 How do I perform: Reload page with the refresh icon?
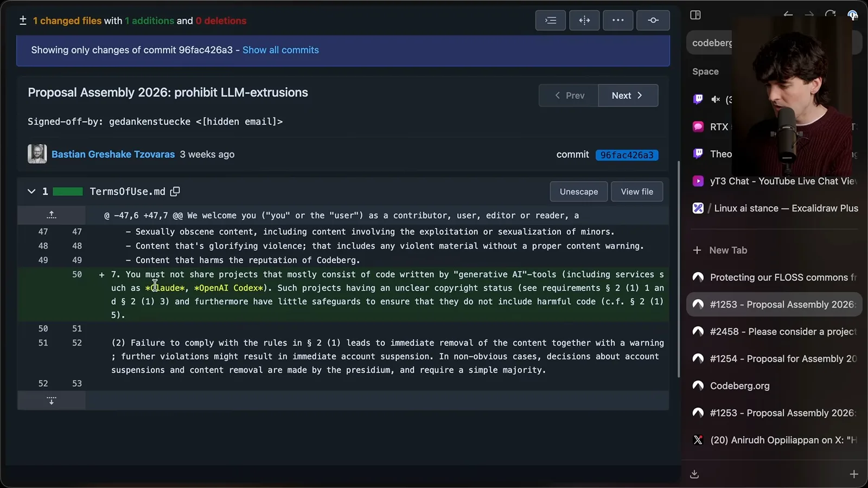coord(830,15)
